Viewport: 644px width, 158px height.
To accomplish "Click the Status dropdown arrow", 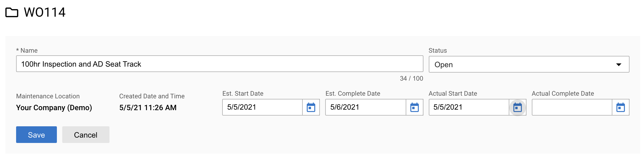I will (x=619, y=64).
